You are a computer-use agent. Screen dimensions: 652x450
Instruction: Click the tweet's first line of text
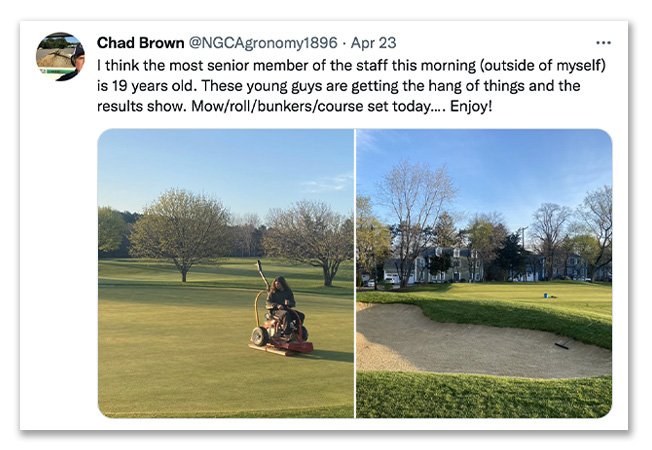click(351, 65)
